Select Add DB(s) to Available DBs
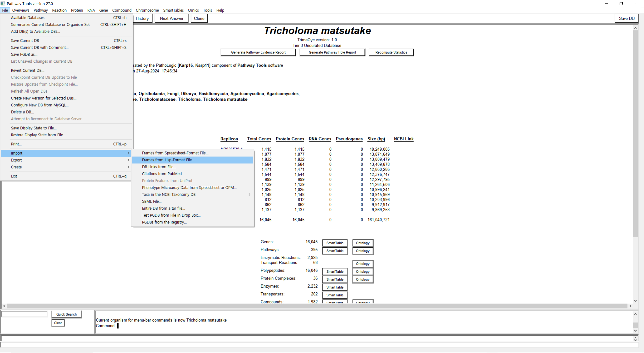Image resolution: width=644 pixels, height=353 pixels. [66, 31]
